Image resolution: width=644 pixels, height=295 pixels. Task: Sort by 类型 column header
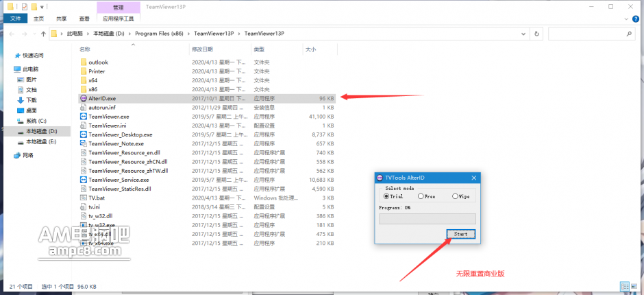(x=259, y=49)
